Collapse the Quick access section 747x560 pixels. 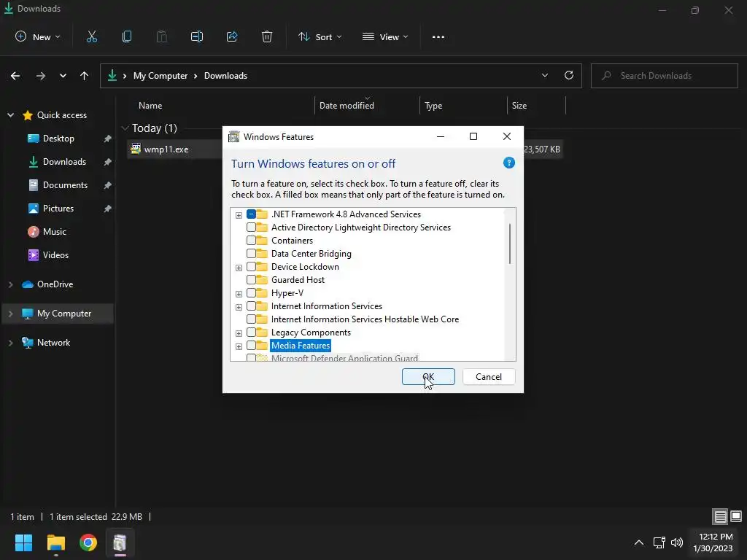coord(10,114)
